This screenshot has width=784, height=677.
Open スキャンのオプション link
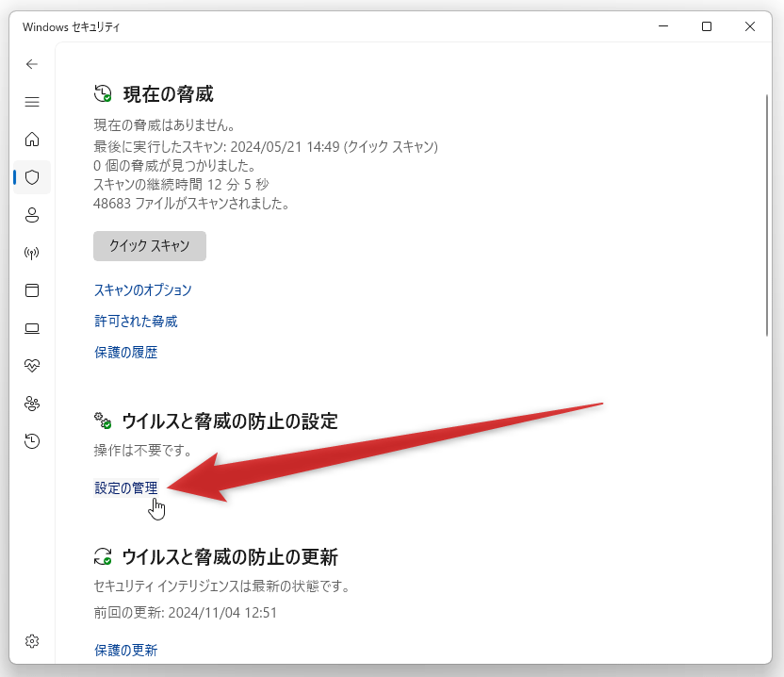(143, 290)
